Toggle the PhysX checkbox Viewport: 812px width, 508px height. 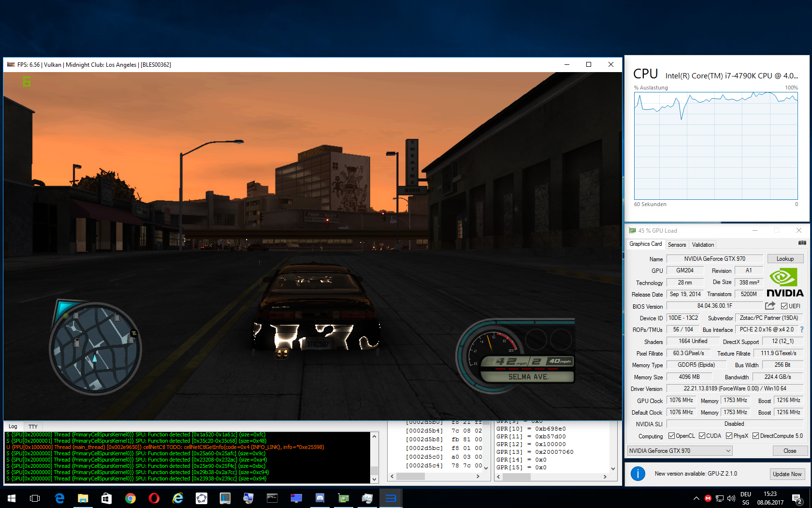coord(729,436)
